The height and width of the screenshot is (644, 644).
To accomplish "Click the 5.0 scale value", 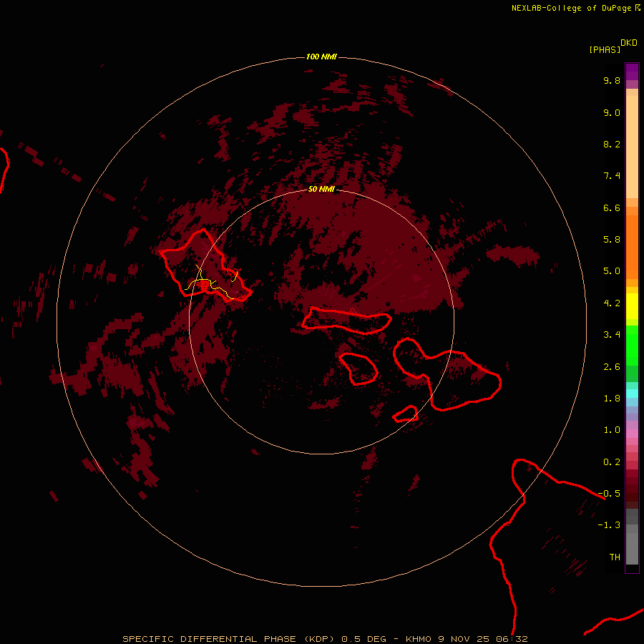I will pyautogui.click(x=612, y=271).
